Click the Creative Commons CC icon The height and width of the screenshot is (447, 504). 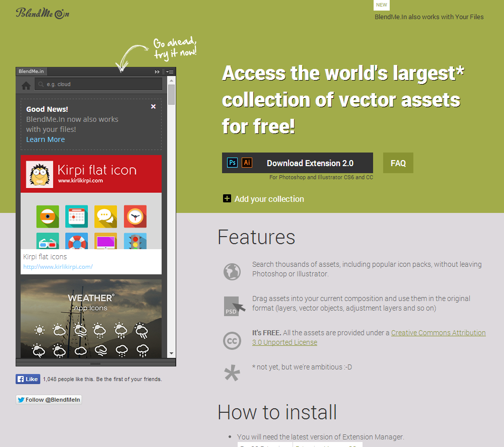(232, 341)
